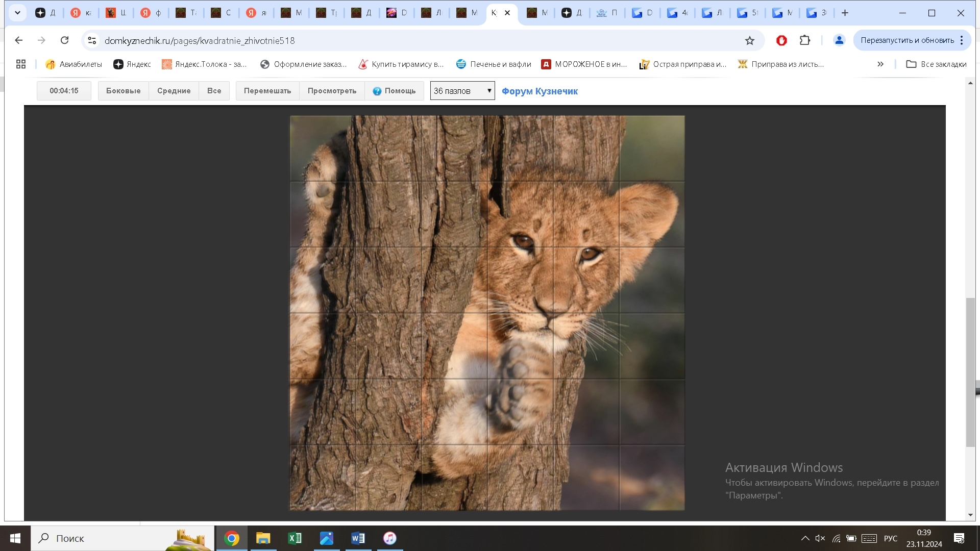
Task: Open Острая приправа bookmark
Action: 683,64
